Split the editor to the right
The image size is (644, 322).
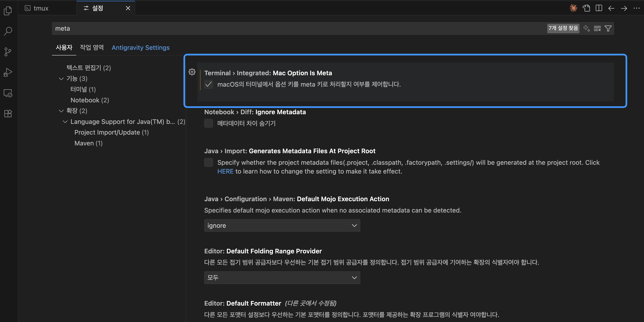[599, 8]
